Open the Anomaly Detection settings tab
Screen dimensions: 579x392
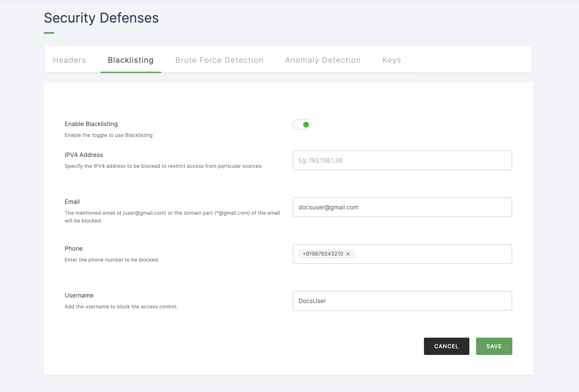point(322,60)
